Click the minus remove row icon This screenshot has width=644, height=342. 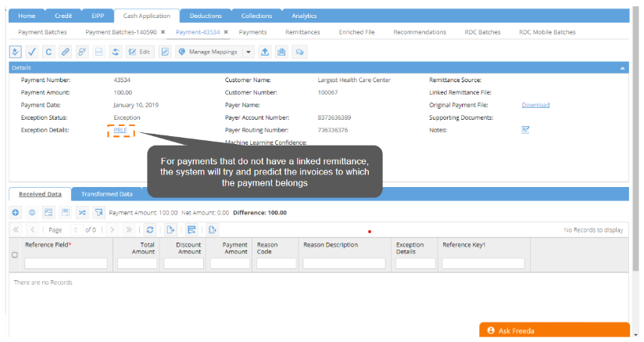click(32, 213)
